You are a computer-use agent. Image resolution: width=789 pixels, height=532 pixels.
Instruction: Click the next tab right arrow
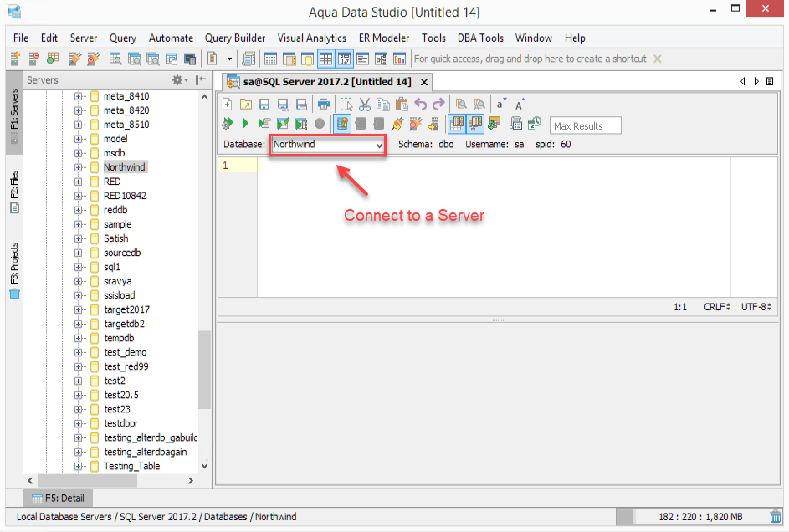756,81
